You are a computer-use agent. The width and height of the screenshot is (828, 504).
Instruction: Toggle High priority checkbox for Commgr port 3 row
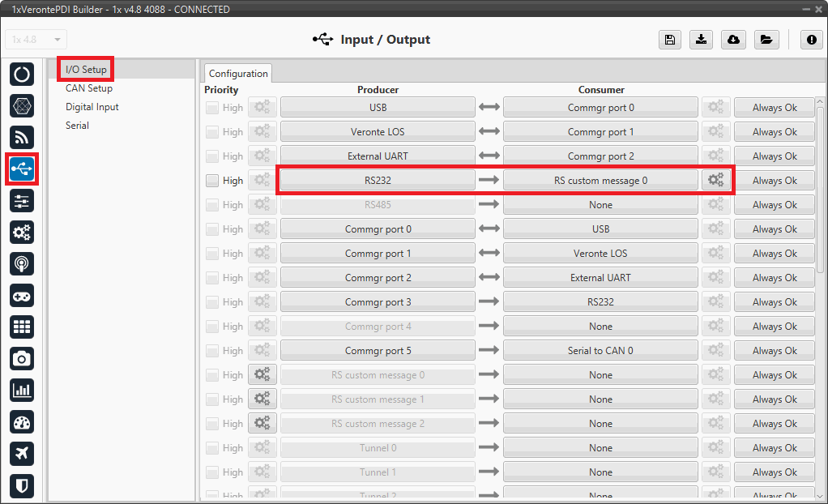click(x=212, y=302)
